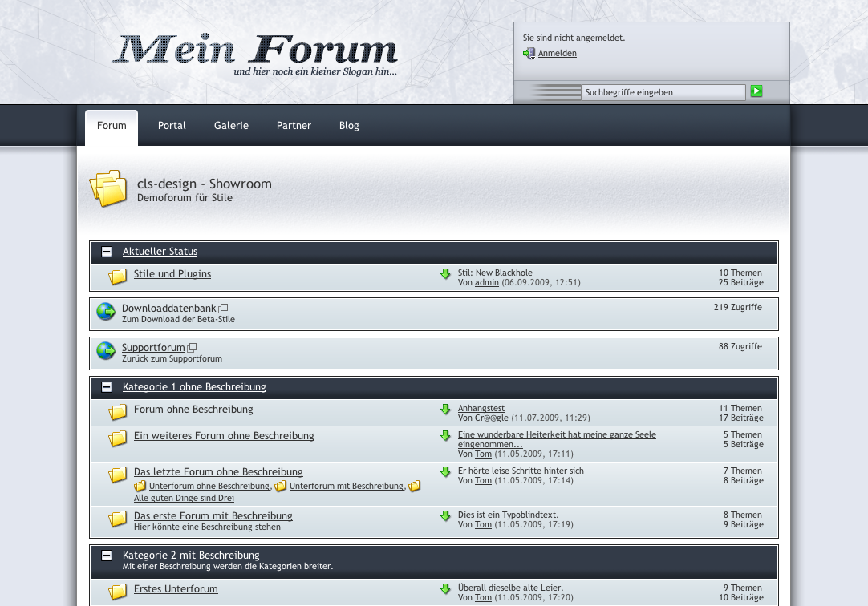Image resolution: width=868 pixels, height=606 pixels.
Task: Collapse Kategorie 2 mit Beschreibung section
Action: 107,555
